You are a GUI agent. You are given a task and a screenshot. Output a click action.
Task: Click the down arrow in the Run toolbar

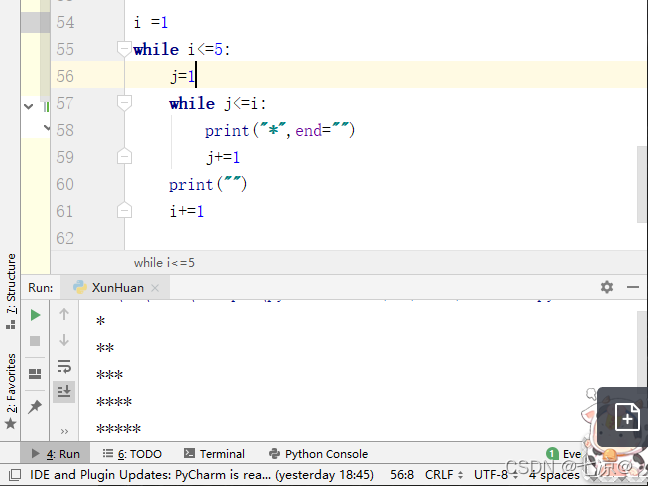[x=64, y=340]
